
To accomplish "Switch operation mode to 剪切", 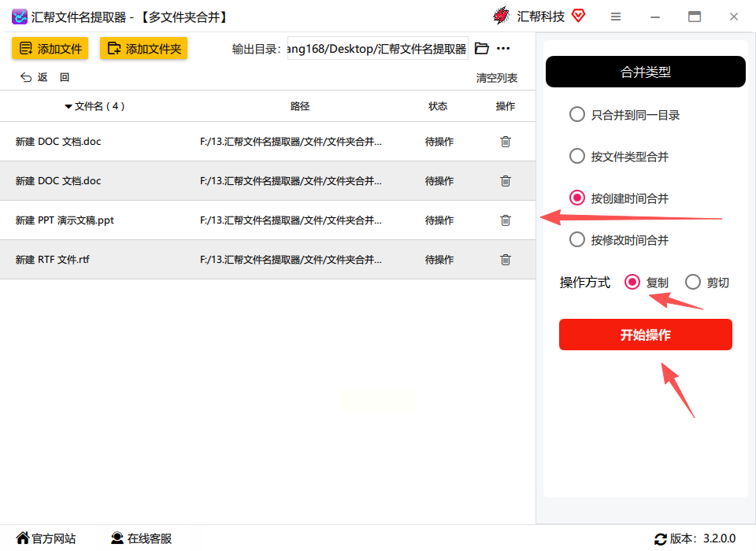I will (707, 282).
